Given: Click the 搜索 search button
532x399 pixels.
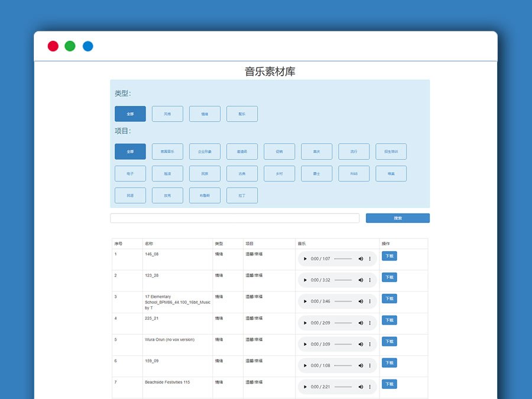Looking at the screenshot, I should click(x=397, y=218).
